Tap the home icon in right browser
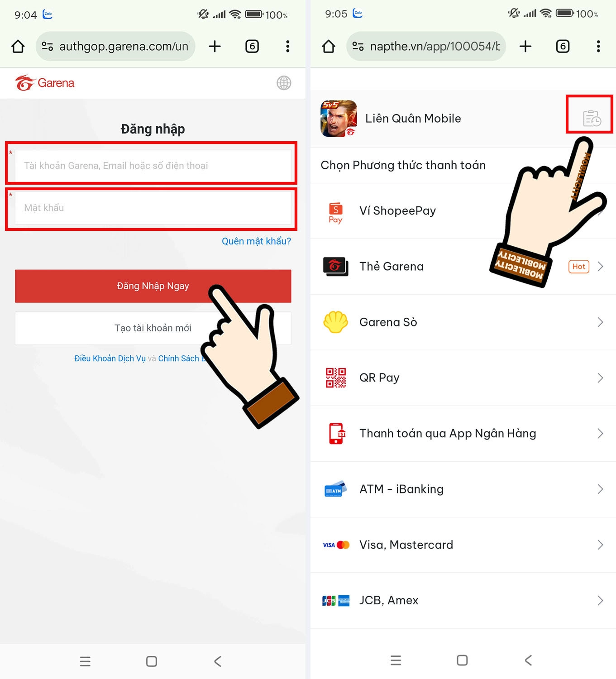 329,46
